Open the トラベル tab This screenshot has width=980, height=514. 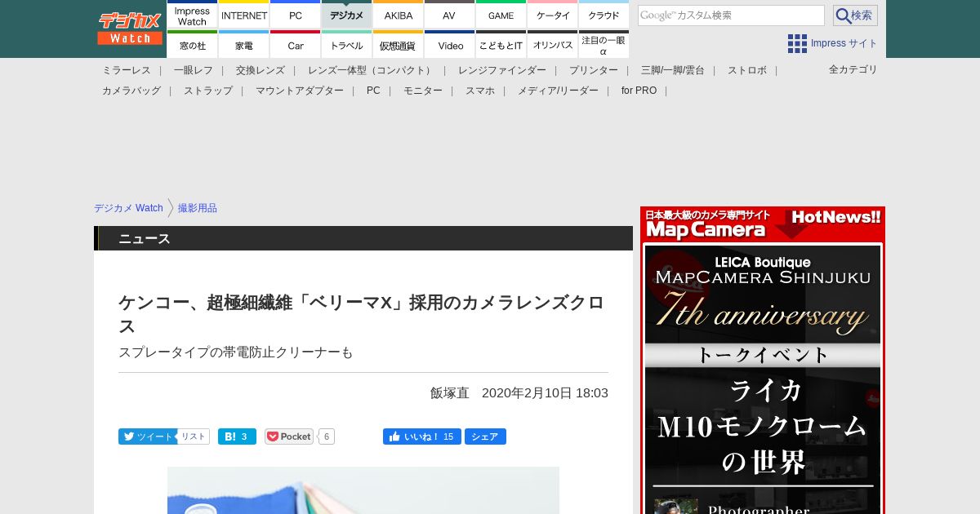pos(347,45)
